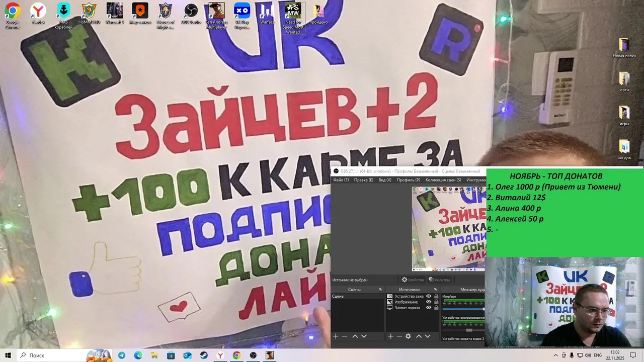This screenshot has width=644, height=362.
Task: Open the Новая папка desktop folder
Action: [624, 48]
